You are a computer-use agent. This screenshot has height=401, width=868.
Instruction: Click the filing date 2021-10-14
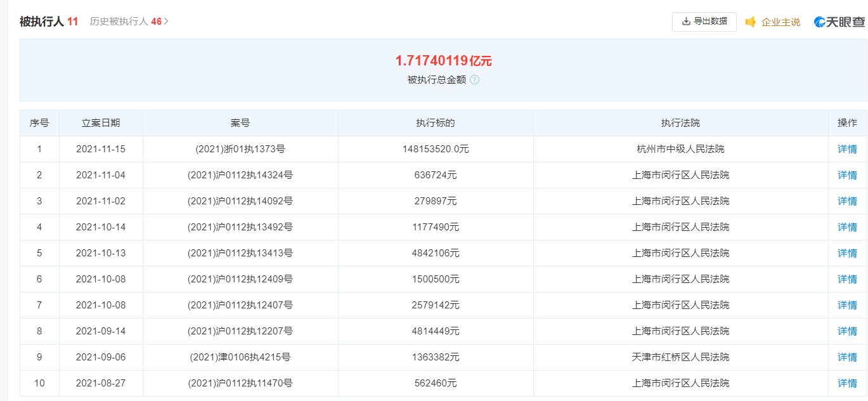click(101, 227)
